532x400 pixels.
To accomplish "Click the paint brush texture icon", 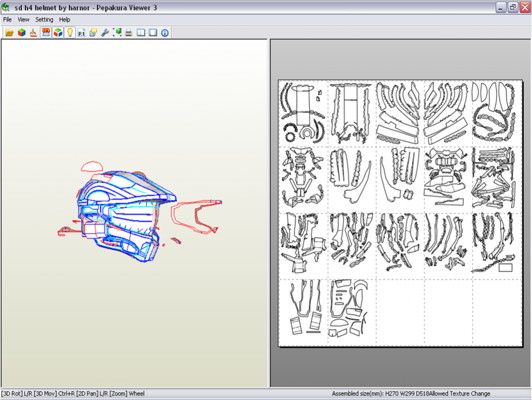I will point(33,33).
